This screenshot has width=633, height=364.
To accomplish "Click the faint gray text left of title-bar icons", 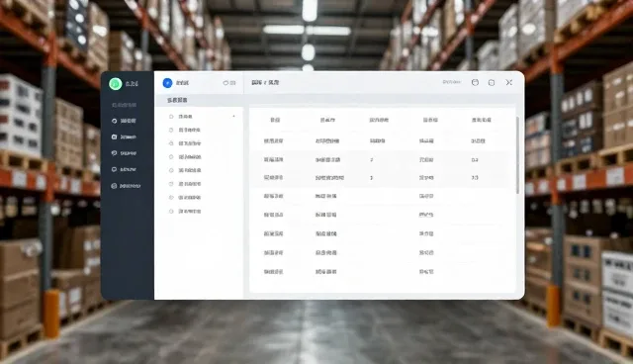I will tap(451, 82).
